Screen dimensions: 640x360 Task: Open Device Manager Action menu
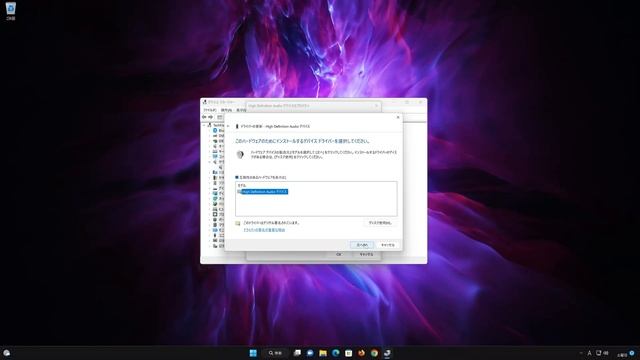226,110
